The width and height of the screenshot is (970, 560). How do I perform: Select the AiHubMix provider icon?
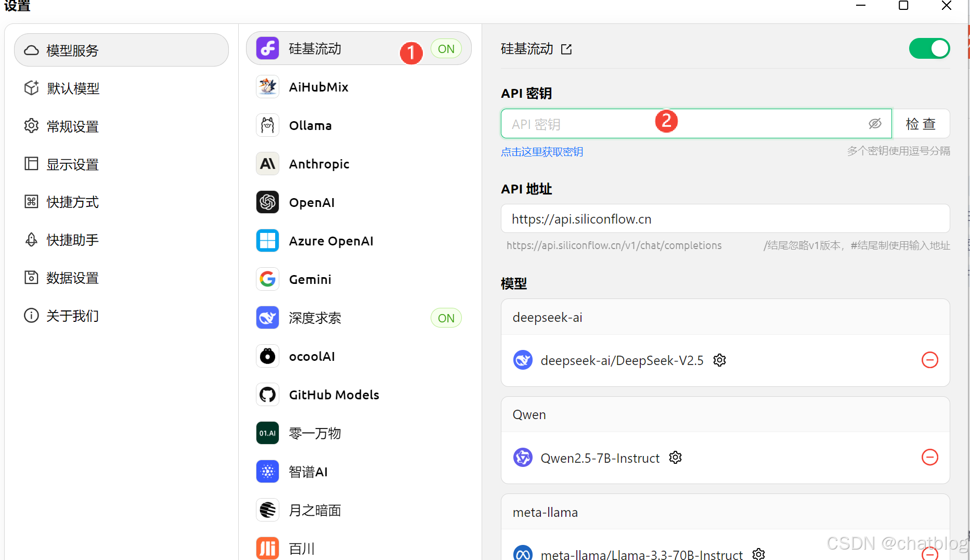pyautogui.click(x=267, y=87)
